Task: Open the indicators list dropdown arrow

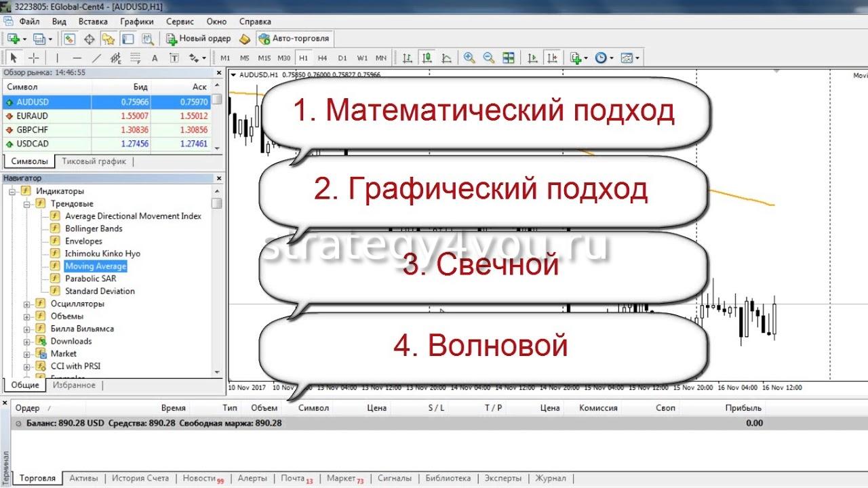Action: 586,58
